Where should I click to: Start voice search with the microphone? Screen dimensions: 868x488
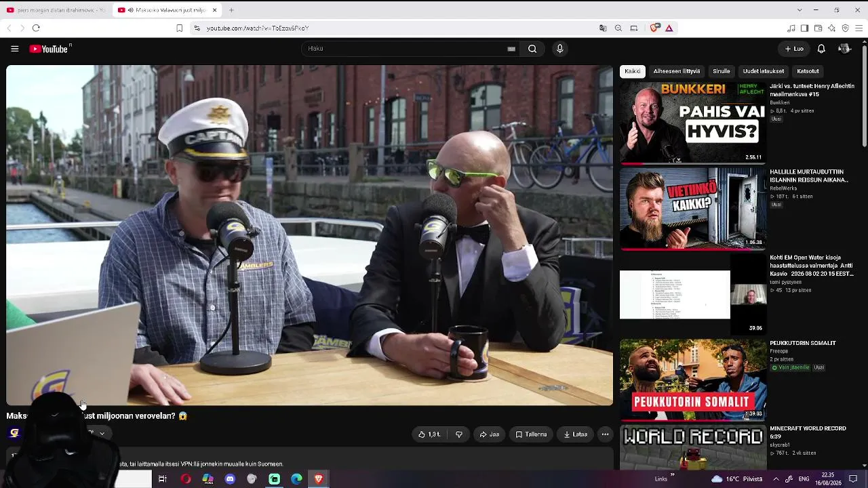point(559,49)
